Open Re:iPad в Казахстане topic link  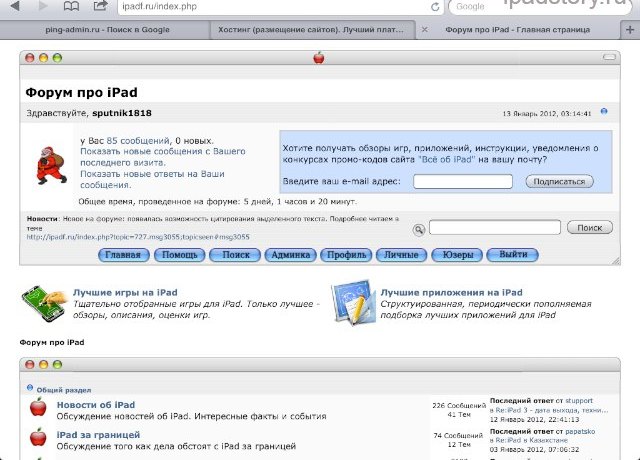coord(531,440)
